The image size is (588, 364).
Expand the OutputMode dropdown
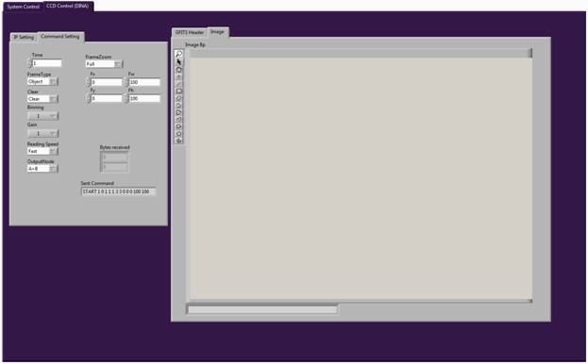42,169
